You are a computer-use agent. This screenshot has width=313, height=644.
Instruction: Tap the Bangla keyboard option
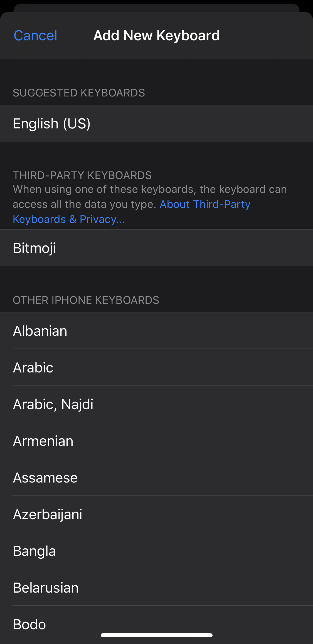(x=156, y=551)
